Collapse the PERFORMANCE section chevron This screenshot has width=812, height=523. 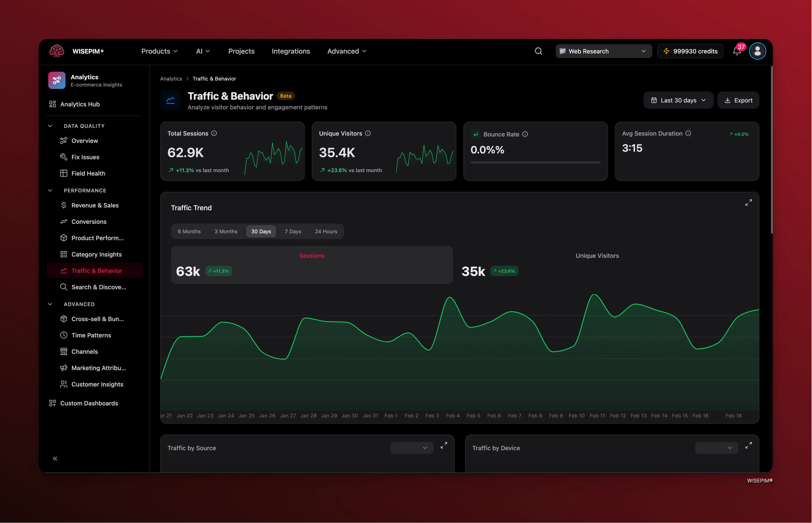point(50,190)
